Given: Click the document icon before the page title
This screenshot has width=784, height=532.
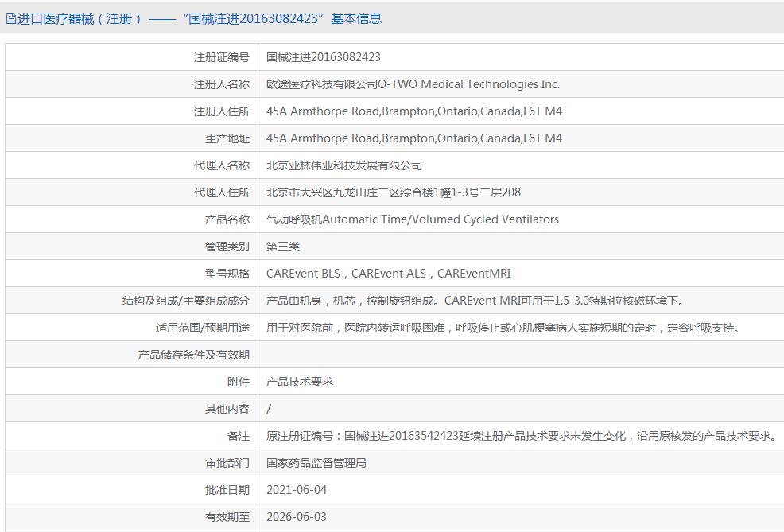Looking at the screenshot, I should click(x=10, y=18).
